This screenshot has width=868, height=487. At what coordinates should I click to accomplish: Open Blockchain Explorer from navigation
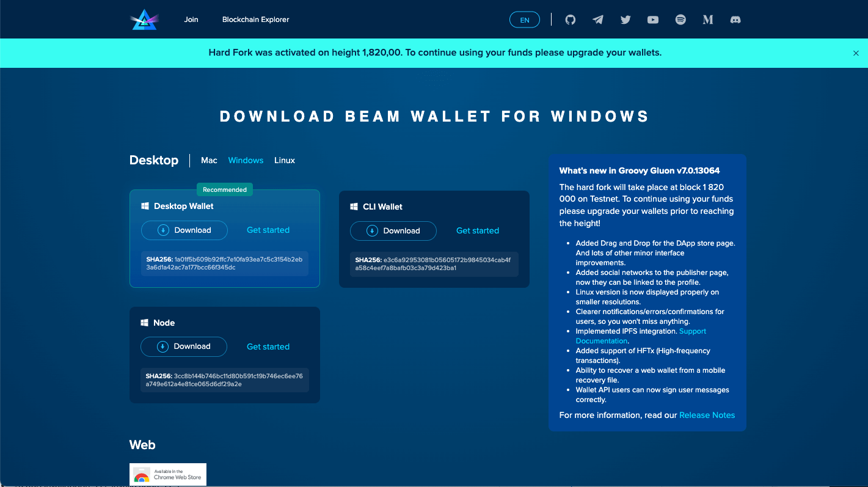coord(255,20)
